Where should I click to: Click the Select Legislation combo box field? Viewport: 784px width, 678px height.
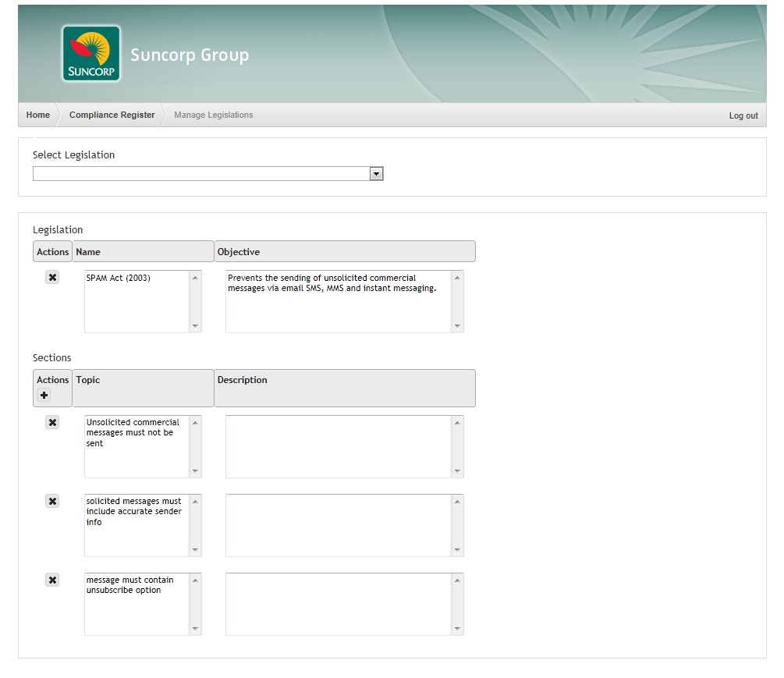coord(200,174)
